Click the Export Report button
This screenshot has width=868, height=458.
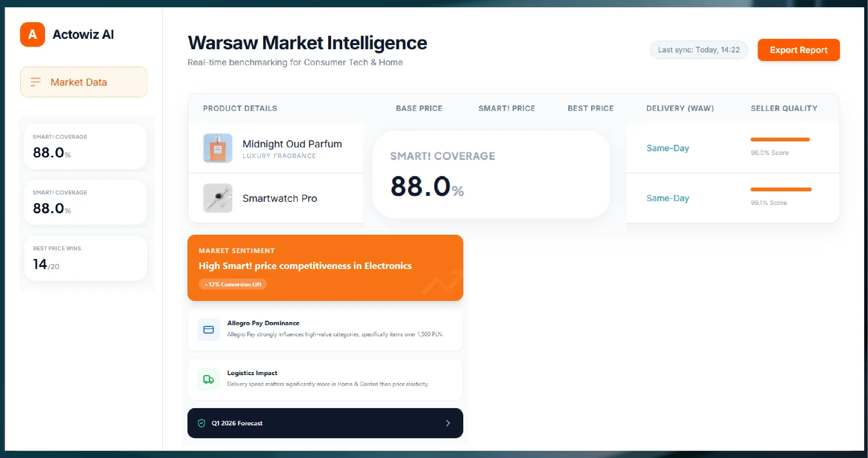(798, 50)
